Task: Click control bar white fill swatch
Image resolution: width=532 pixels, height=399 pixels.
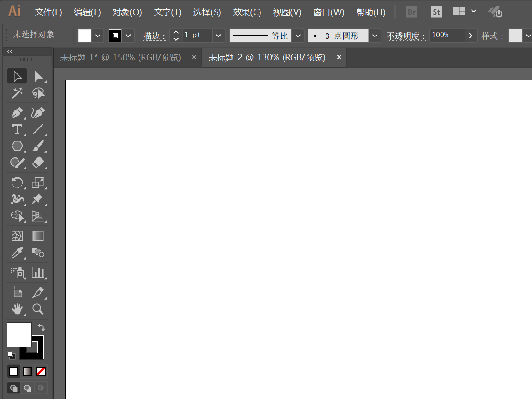Action: pyautogui.click(x=85, y=36)
